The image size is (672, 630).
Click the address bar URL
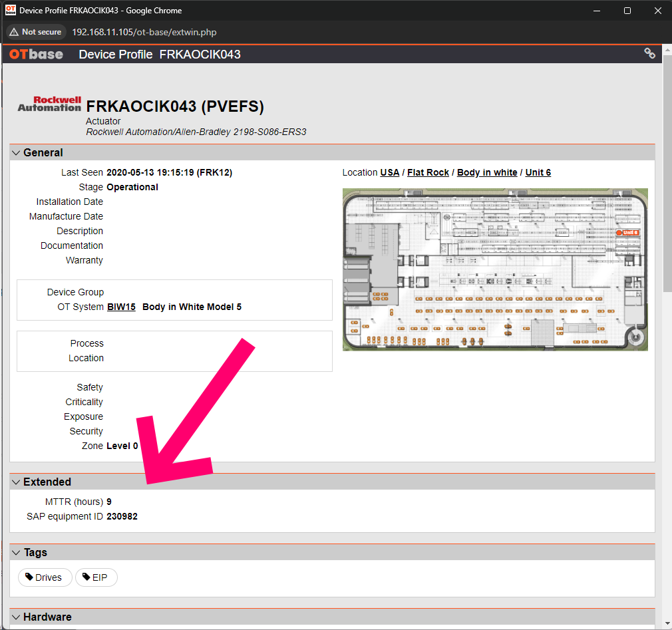coord(144,32)
